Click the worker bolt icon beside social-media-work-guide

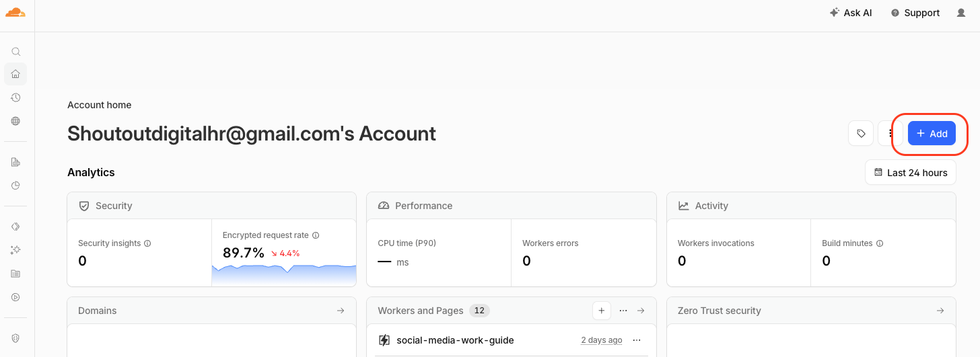[384, 340]
